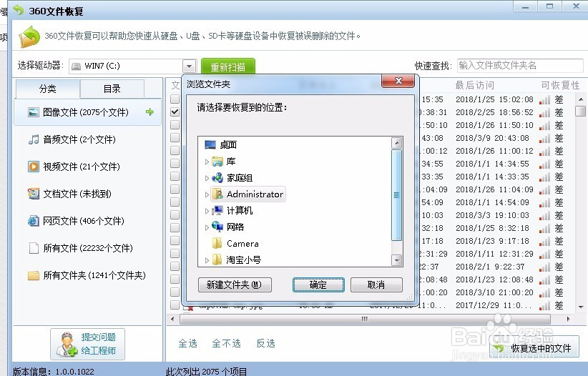This screenshot has width=588, height=376.
Task: Select all folders yellow folder icon
Action: pos(34,275)
